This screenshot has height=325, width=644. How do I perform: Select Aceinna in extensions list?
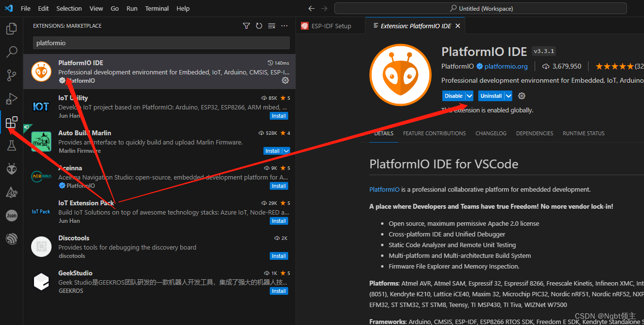click(159, 177)
